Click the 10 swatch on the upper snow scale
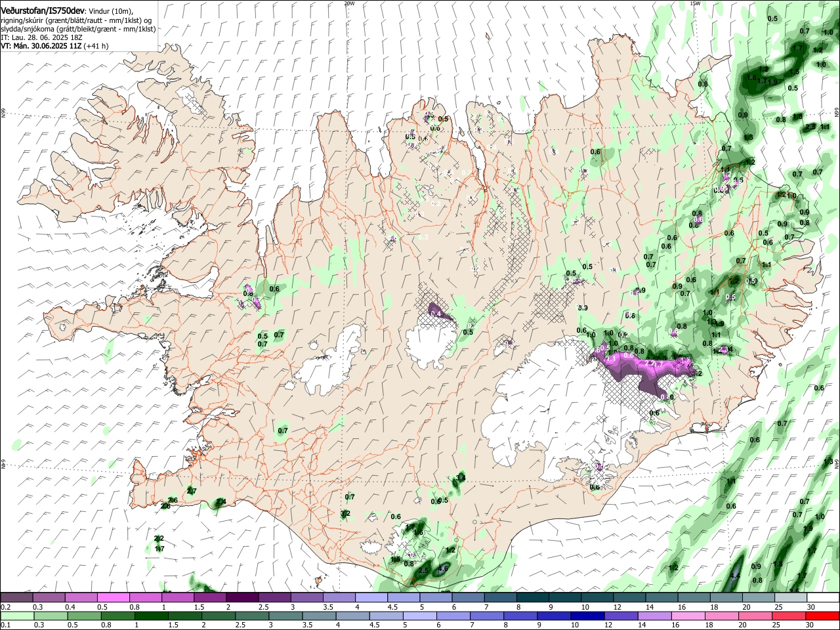This screenshot has height=630, width=840. (x=596, y=597)
